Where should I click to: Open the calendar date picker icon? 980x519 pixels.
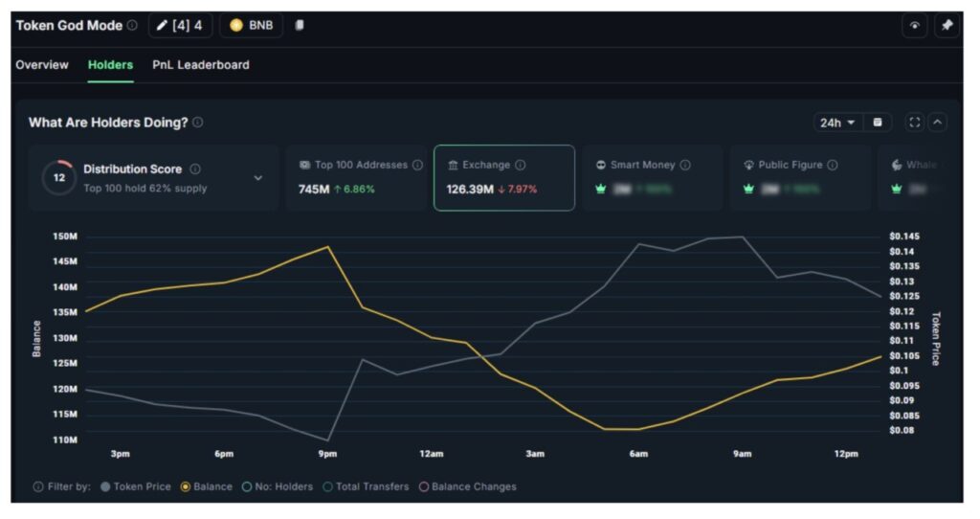click(878, 123)
